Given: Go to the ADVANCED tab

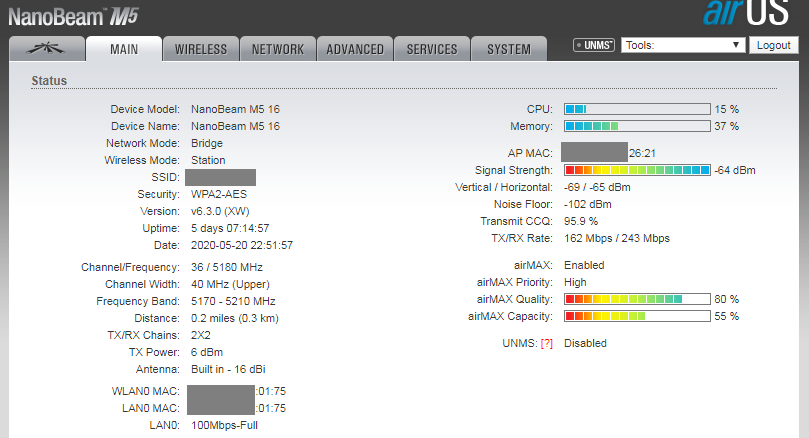Looking at the screenshot, I should point(355,49).
